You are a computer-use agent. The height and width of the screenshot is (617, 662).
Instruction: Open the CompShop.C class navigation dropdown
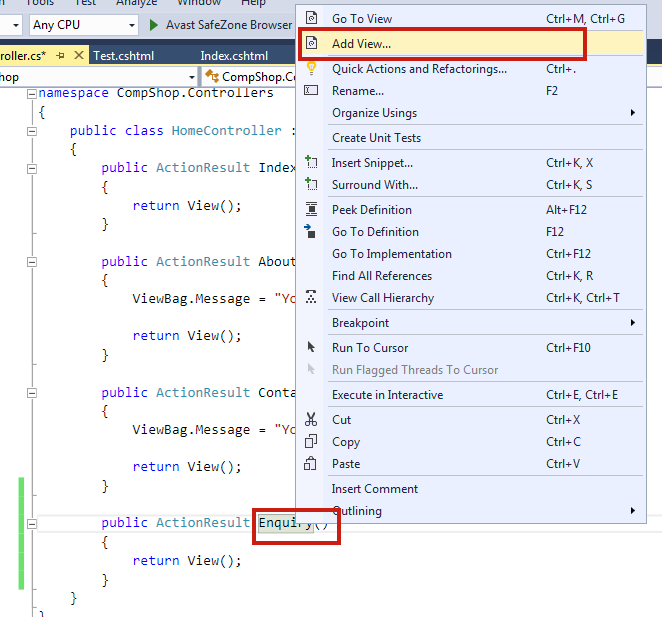pyautogui.click(x=250, y=77)
